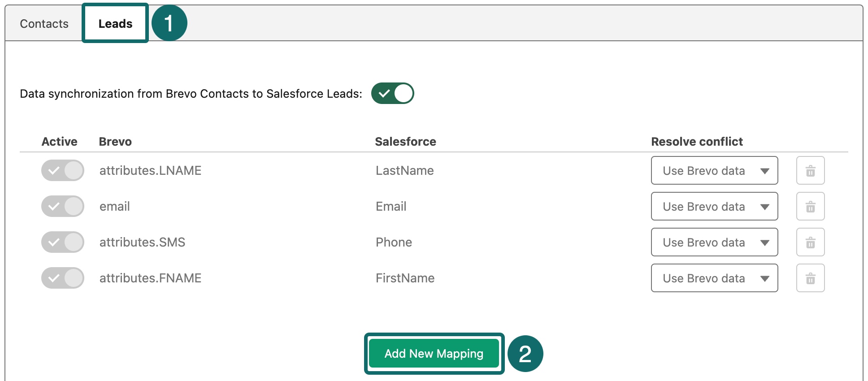Toggle Brevo Contacts to Salesforce Leads synchronization
868x381 pixels.
click(392, 93)
